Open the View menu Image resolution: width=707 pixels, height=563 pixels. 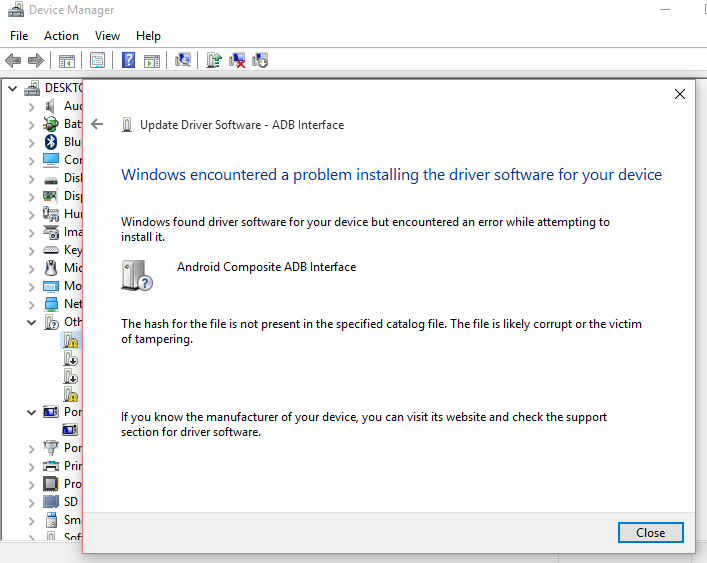pyautogui.click(x=107, y=36)
